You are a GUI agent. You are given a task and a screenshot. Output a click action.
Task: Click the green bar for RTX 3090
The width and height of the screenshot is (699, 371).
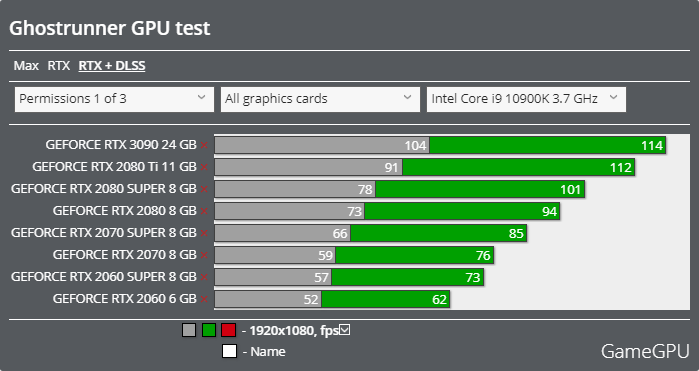(547, 145)
